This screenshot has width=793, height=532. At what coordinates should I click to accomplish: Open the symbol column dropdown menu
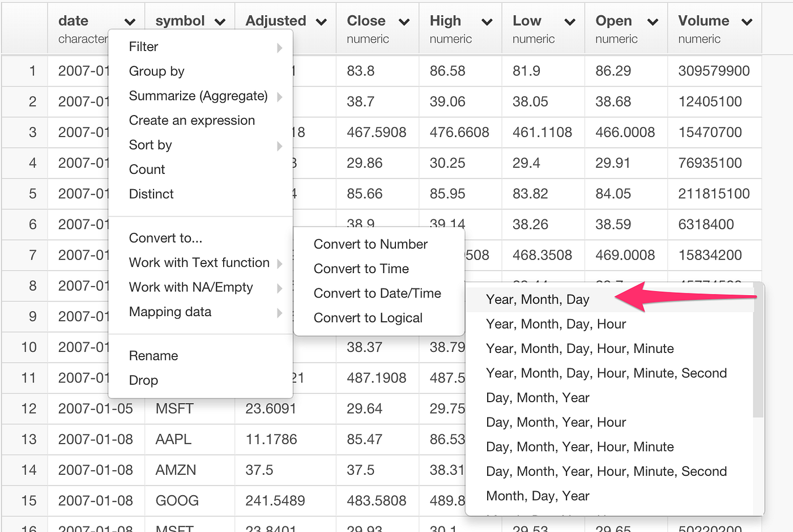click(221, 21)
